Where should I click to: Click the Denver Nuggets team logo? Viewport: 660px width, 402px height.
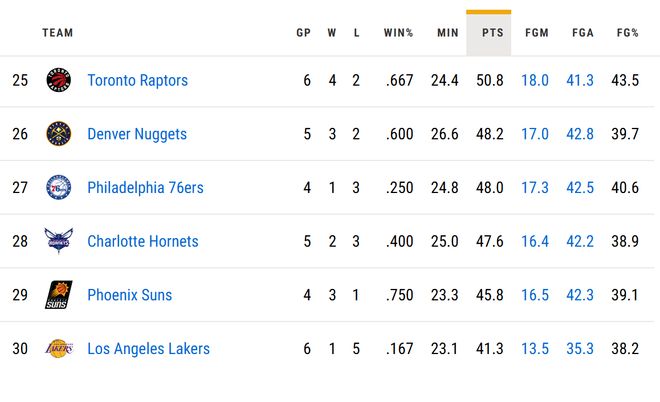click(x=59, y=134)
